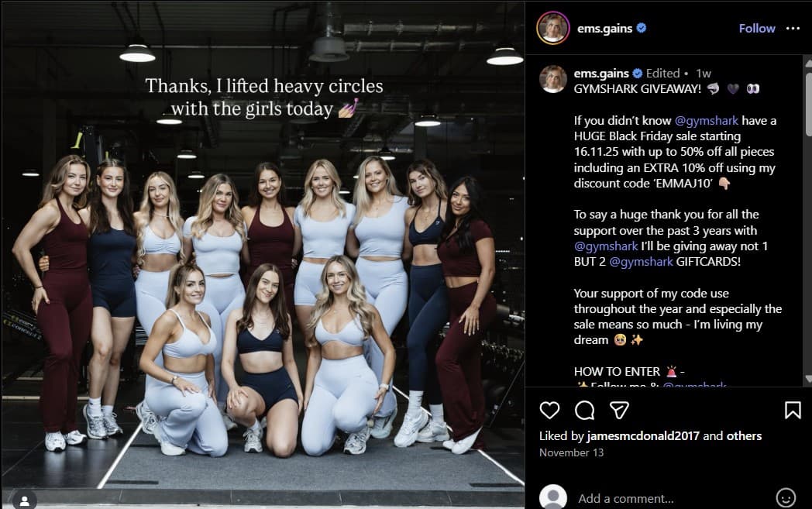This screenshot has width=812, height=509.
Task: Click the ems.gains avatar next to caption
Action: (x=553, y=79)
